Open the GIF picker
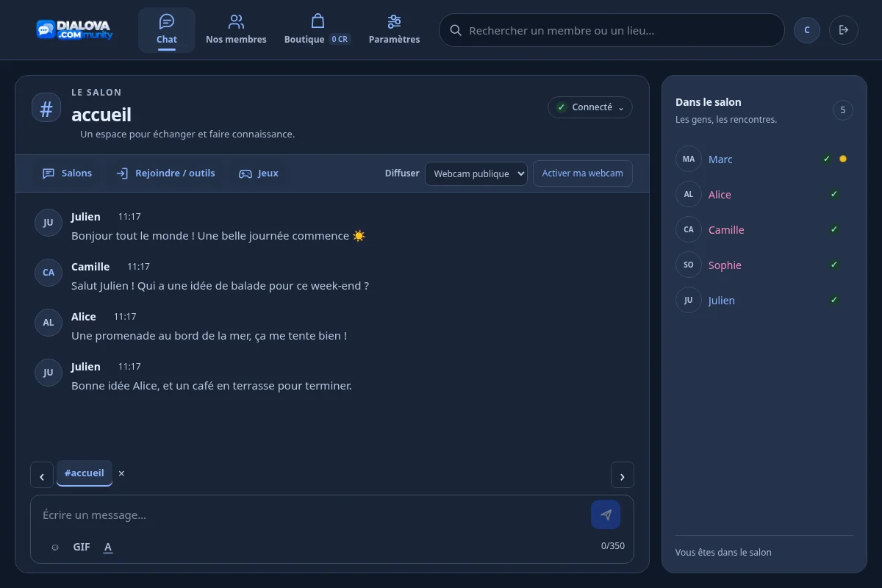This screenshot has height=588, width=882. pyautogui.click(x=82, y=547)
